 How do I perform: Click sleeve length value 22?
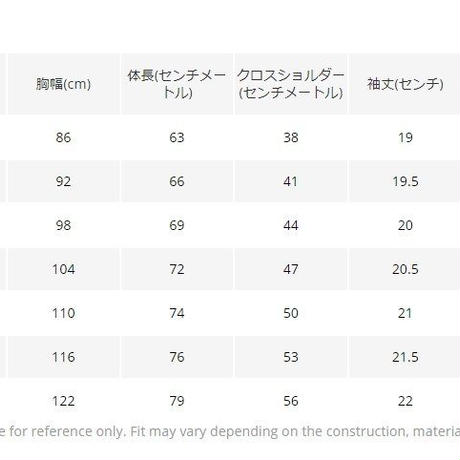pos(405,401)
